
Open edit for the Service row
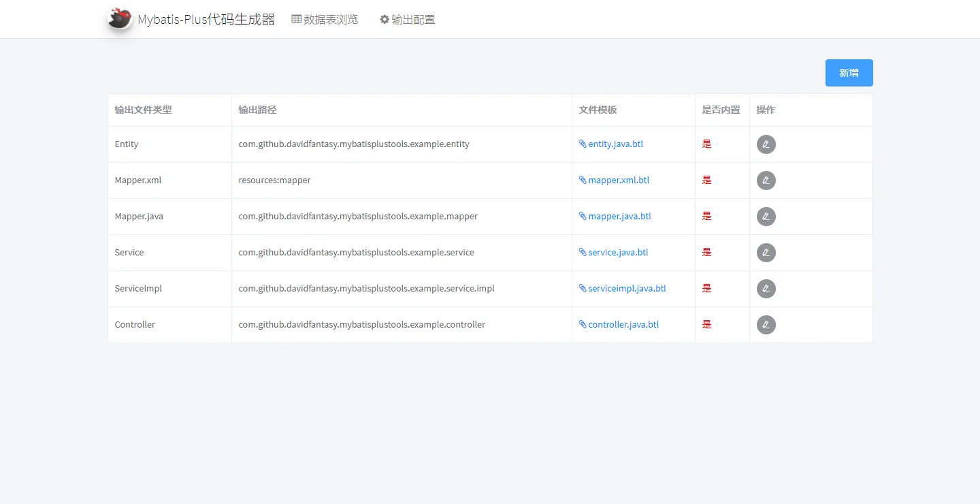point(766,253)
